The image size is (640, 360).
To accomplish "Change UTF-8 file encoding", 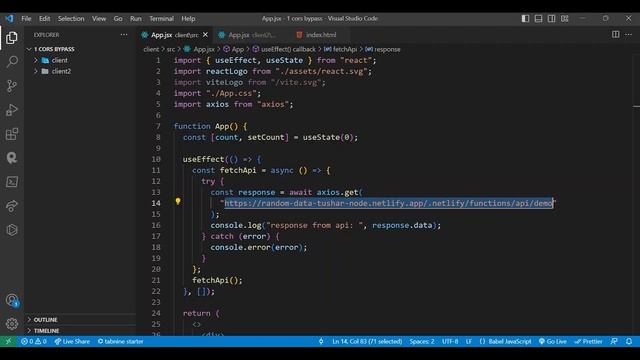I will pos(450,341).
